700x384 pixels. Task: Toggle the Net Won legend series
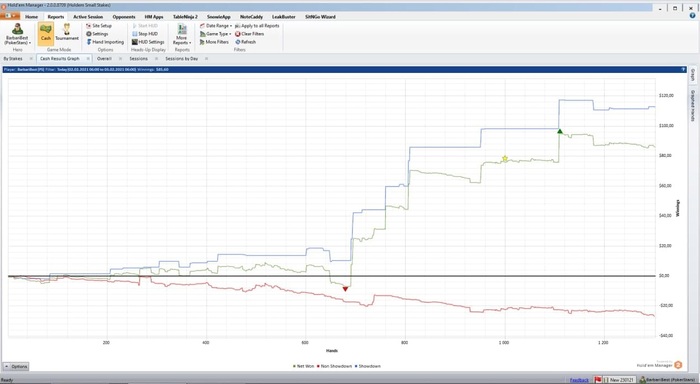click(x=304, y=366)
